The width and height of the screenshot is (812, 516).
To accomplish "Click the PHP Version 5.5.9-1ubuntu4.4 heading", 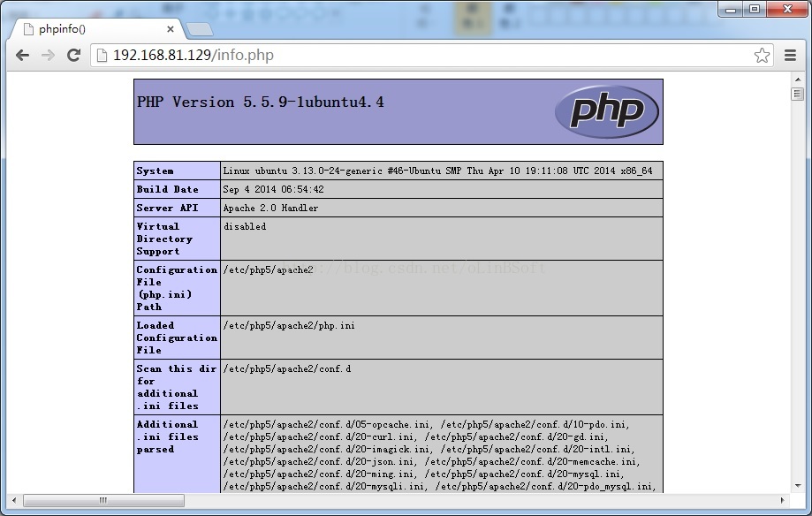I will (x=260, y=102).
